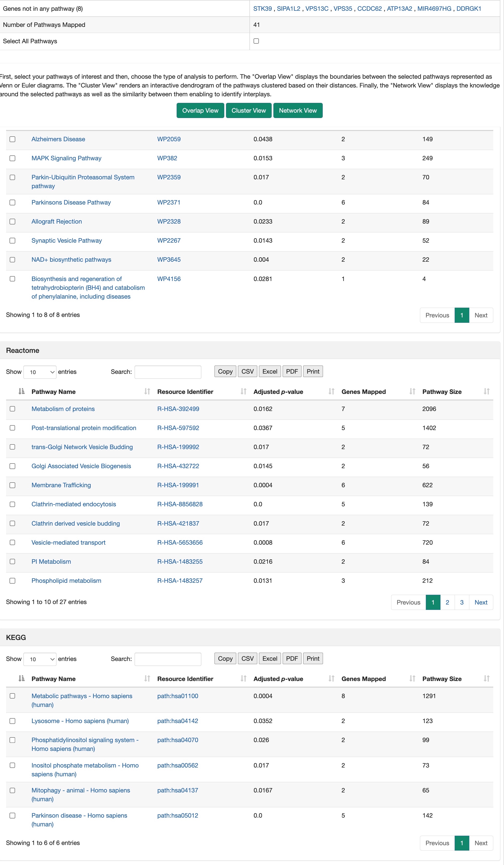The image size is (504, 865).
Task: Open Reactome Show entries dropdown
Action: pyautogui.click(x=40, y=372)
